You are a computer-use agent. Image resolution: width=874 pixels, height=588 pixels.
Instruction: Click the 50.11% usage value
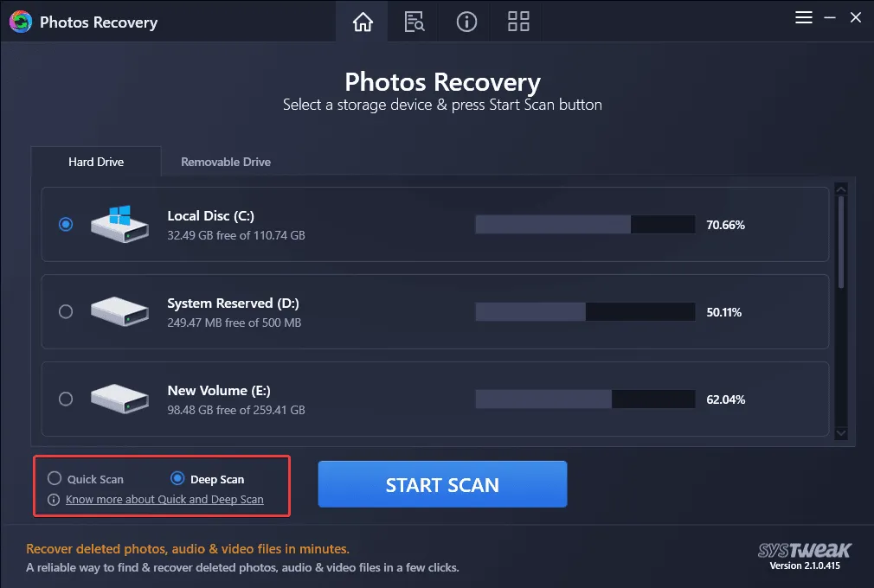point(724,312)
